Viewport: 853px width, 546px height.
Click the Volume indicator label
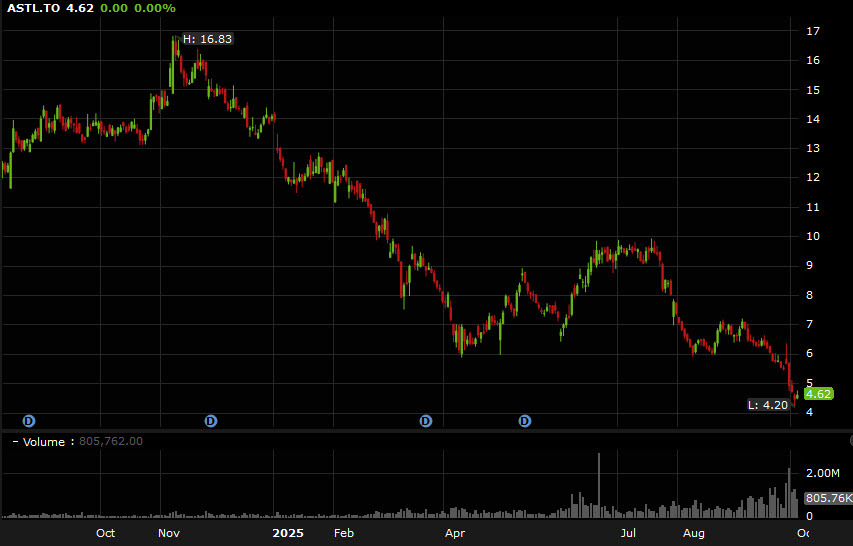[x=45, y=442]
